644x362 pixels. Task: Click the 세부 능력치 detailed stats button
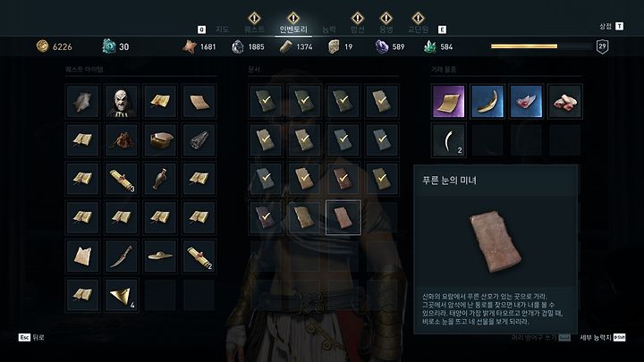point(603,337)
